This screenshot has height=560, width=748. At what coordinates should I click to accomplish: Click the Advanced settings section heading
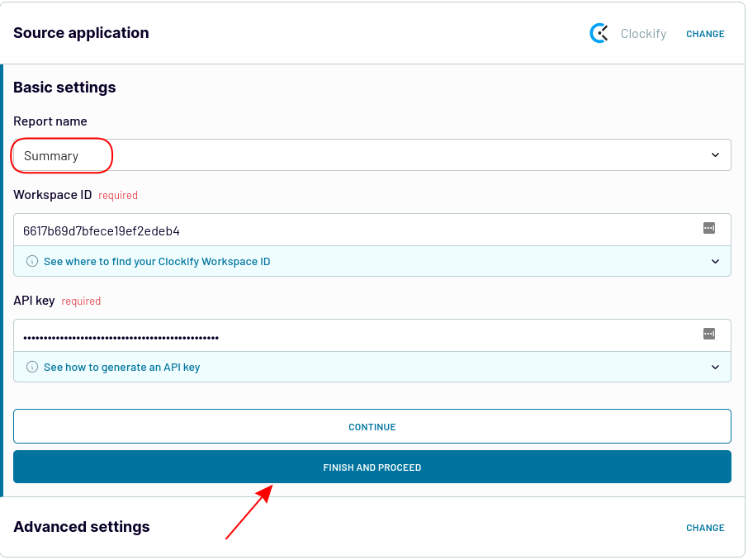(82, 527)
